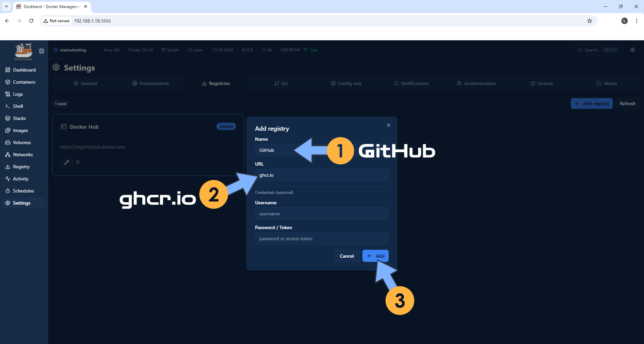This screenshot has width=644, height=344.
Task: Open the Notifications settings tab
Action: coord(411,83)
